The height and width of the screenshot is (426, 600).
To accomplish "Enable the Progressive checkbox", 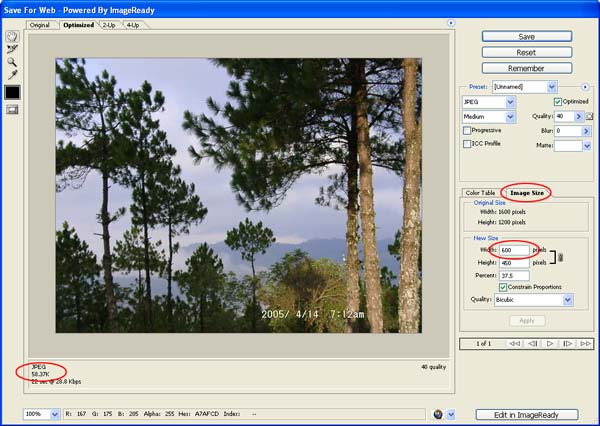I will point(467,130).
